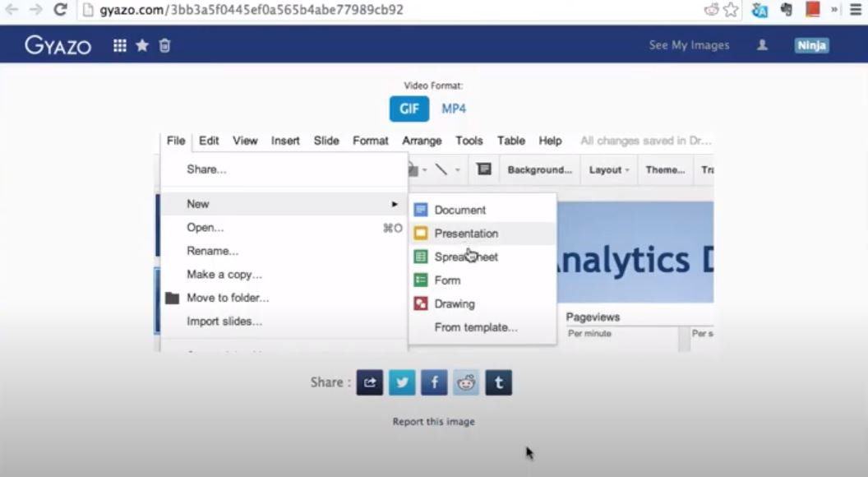The width and height of the screenshot is (868, 477).
Task: Open the Tools menu in the GIF
Action: pyautogui.click(x=469, y=141)
